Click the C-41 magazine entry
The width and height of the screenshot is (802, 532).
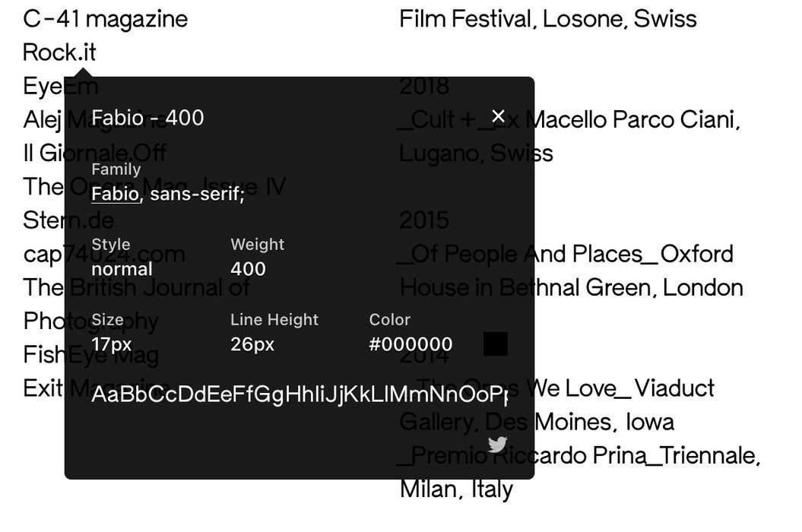point(106,19)
